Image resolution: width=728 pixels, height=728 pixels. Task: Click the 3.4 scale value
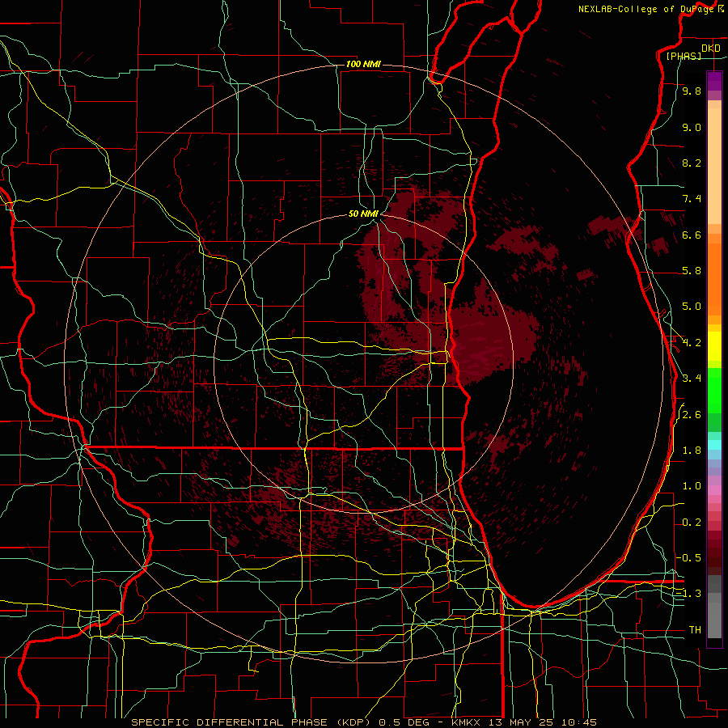click(692, 379)
